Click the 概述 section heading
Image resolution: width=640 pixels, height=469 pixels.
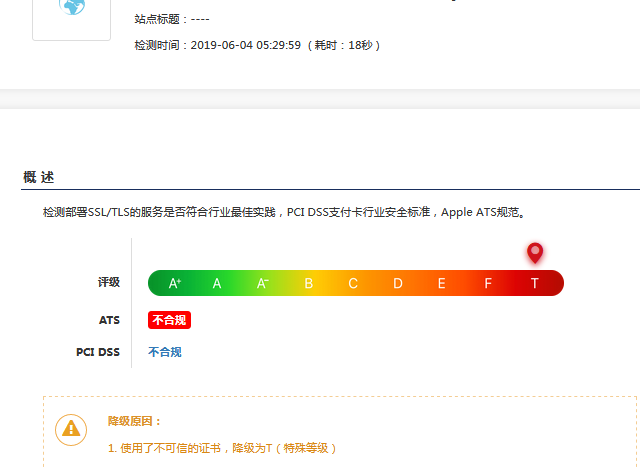pos(39,177)
